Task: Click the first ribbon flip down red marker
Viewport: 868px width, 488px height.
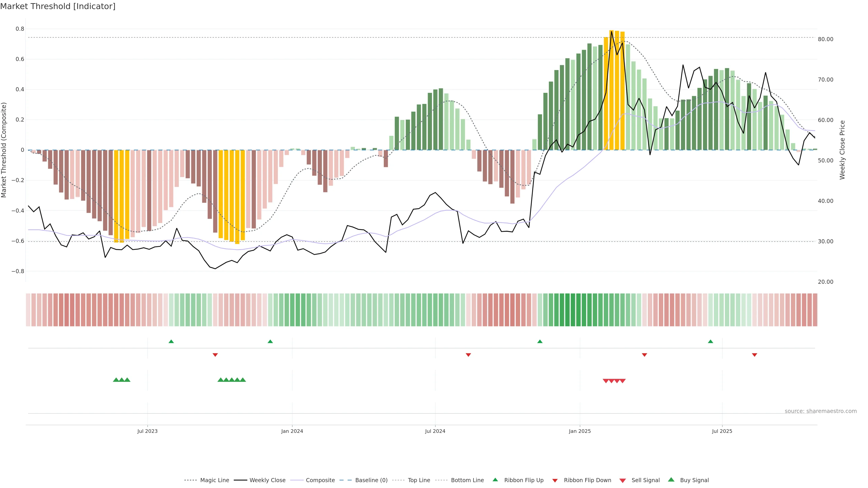Action: click(215, 355)
